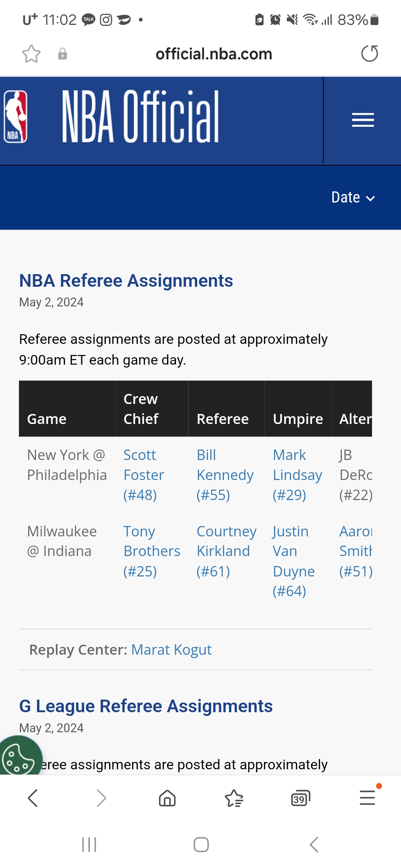Screen dimensions: 401x868
Task: Tap the site security lock icon
Action: [62, 54]
